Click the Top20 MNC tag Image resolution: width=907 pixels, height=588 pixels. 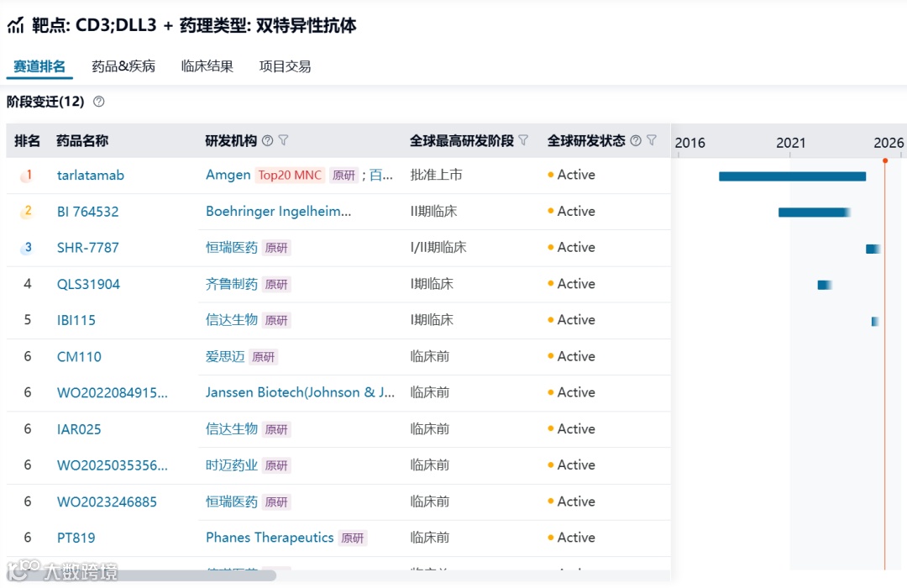coord(290,176)
